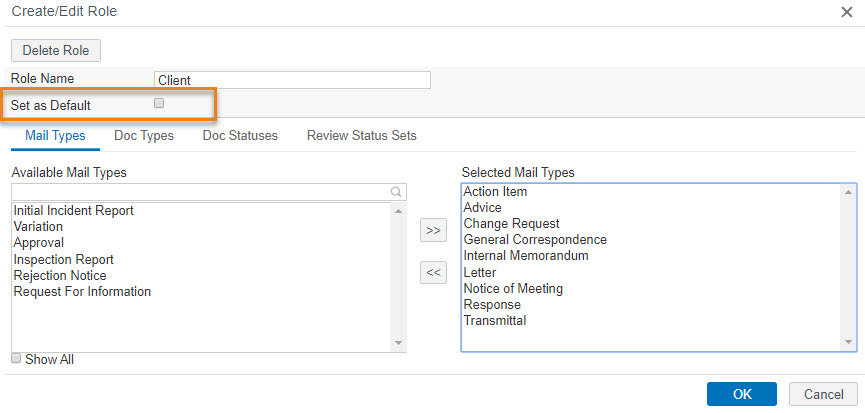865x413 pixels.
Task: Confirm the role with OK
Action: (x=742, y=394)
